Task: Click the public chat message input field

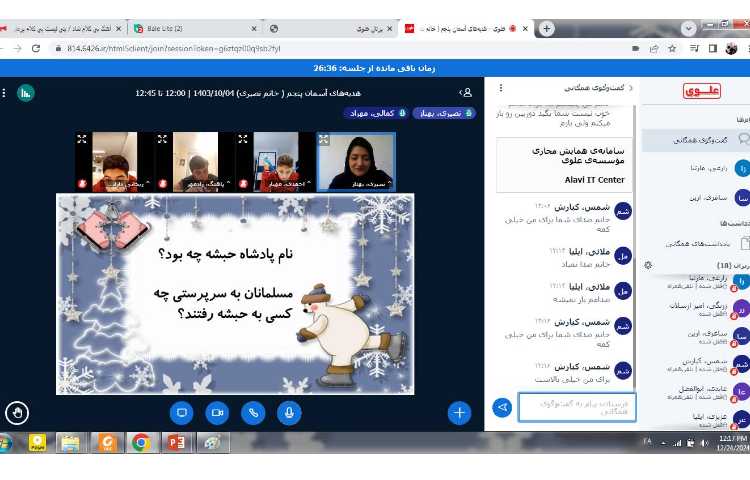Action: tap(577, 407)
